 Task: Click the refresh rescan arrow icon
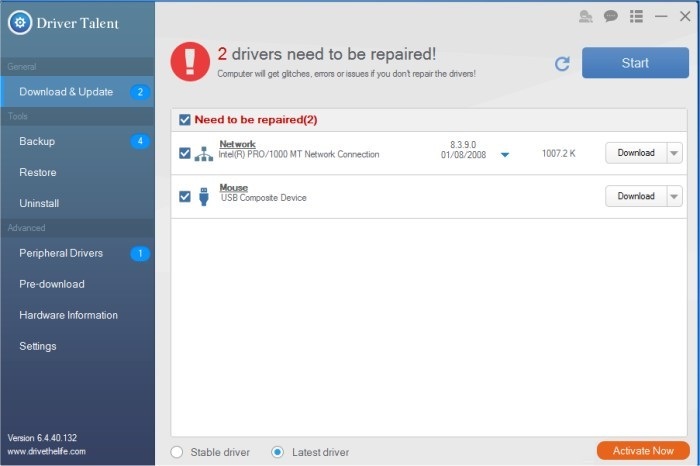[x=562, y=63]
